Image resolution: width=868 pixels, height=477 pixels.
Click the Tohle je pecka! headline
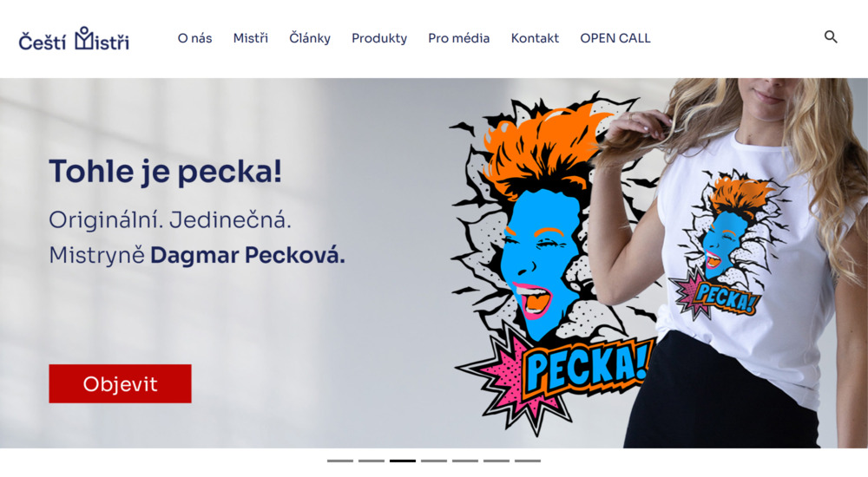(166, 171)
